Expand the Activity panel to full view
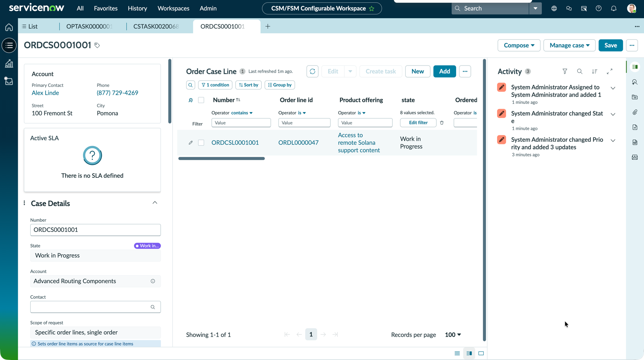Viewport: 644px width, 360px height. click(x=610, y=71)
